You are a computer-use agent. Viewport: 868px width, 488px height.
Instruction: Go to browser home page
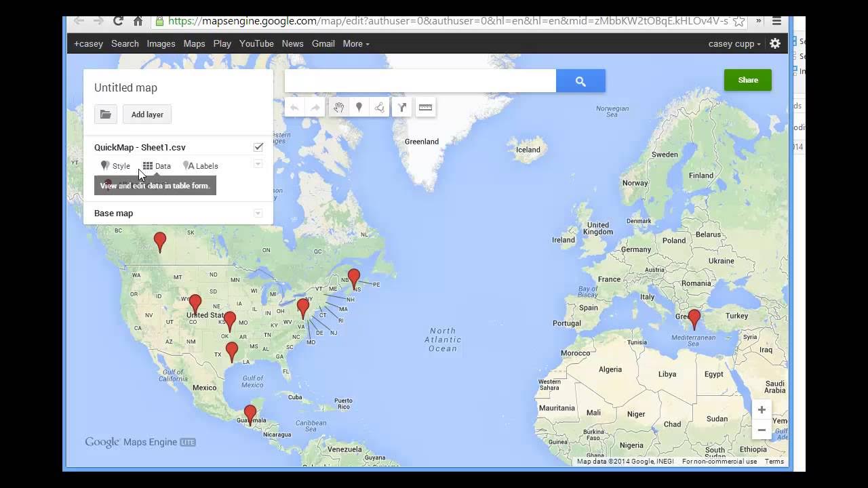point(138,21)
